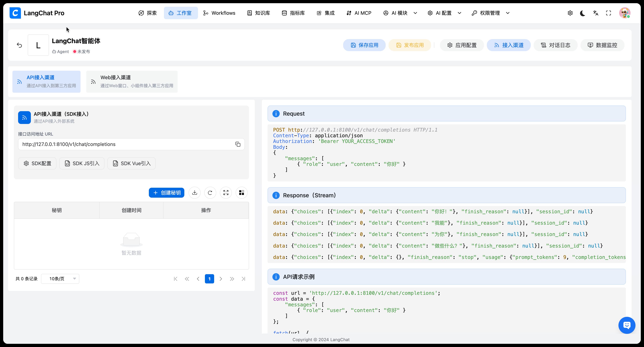644x347 pixels.
Task: Go to the next page
Action: (x=221, y=279)
